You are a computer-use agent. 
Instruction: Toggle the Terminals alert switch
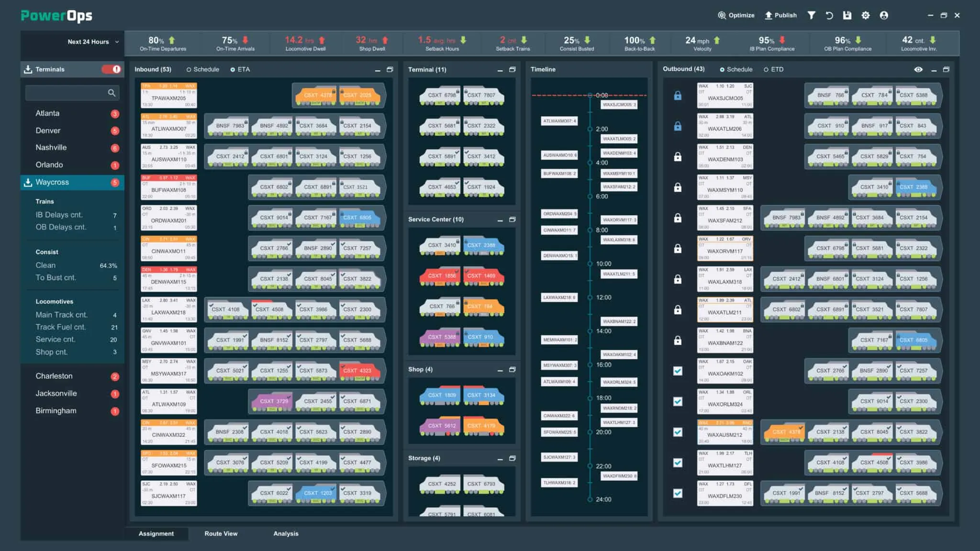point(111,69)
